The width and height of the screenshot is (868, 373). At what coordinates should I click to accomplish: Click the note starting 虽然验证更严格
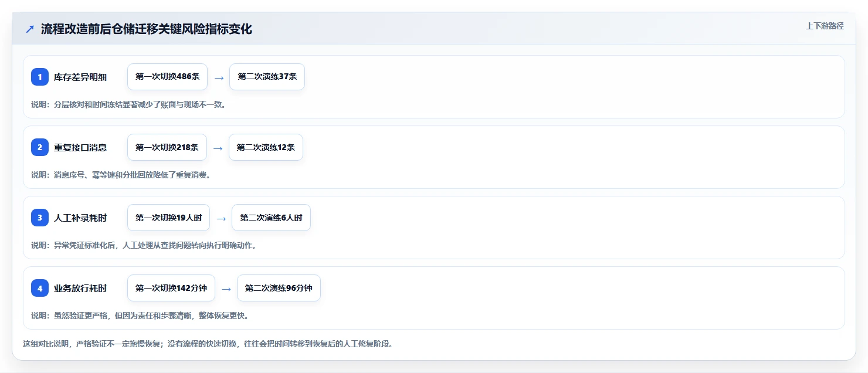point(140,316)
